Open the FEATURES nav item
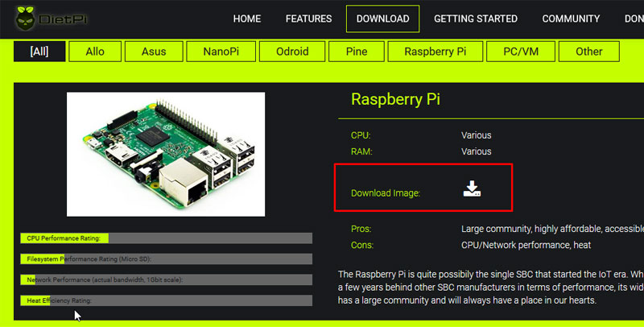Image resolution: width=644 pixels, height=327 pixels. 309,19
